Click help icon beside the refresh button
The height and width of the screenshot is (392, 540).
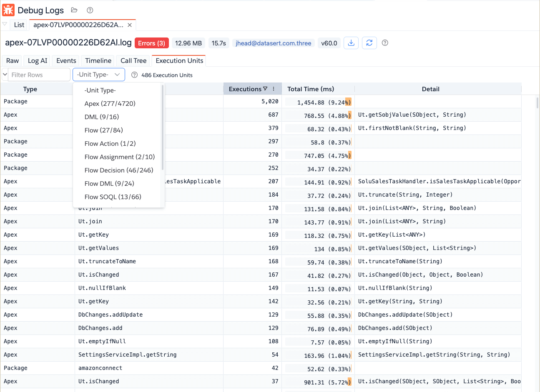(x=385, y=43)
